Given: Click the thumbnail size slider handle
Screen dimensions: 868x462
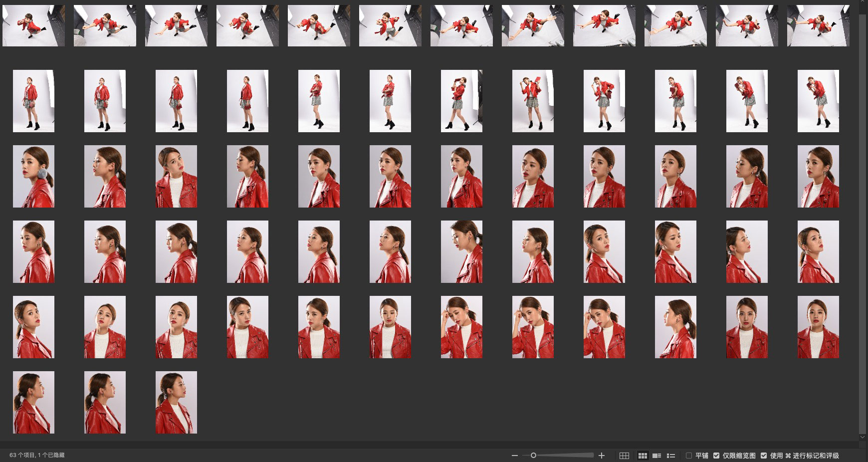Looking at the screenshot, I should 533,456.
